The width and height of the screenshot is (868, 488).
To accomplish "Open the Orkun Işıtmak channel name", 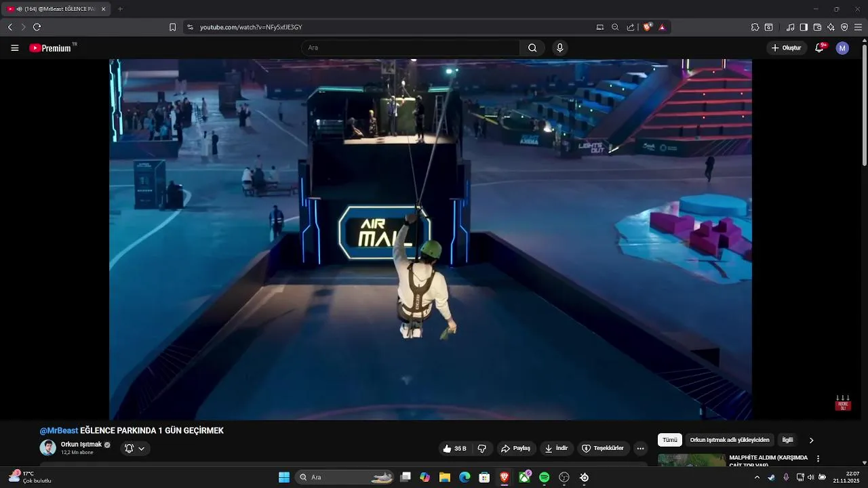I will 81,445.
